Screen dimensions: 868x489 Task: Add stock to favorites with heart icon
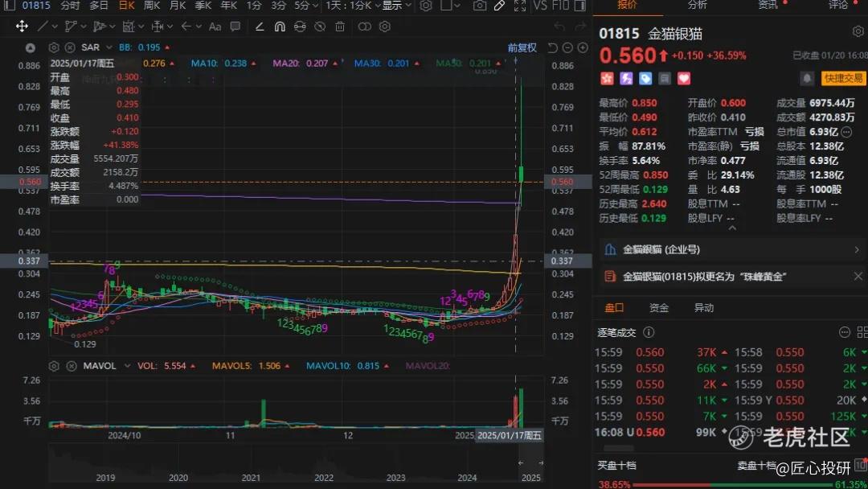tap(684, 79)
